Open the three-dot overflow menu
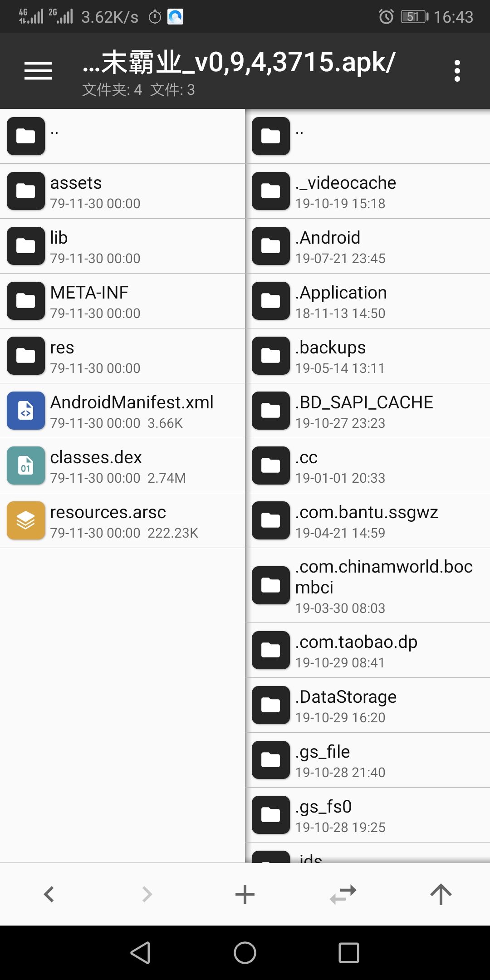The width and height of the screenshot is (490, 980). point(457,71)
